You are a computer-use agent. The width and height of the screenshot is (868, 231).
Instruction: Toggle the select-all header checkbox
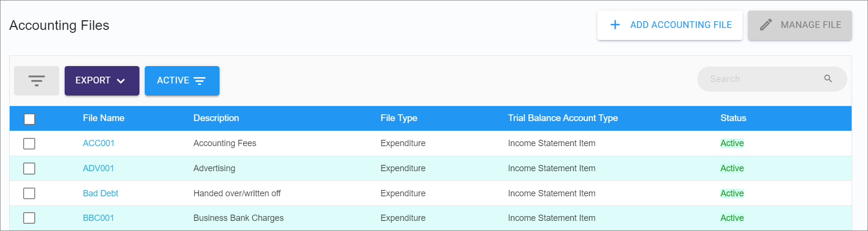point(29,119)
